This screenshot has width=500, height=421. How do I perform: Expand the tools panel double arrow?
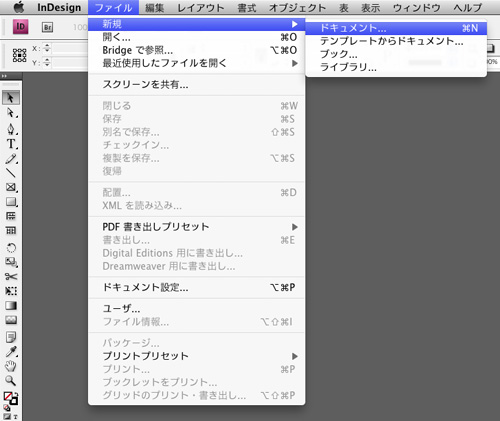pos(4,76)
